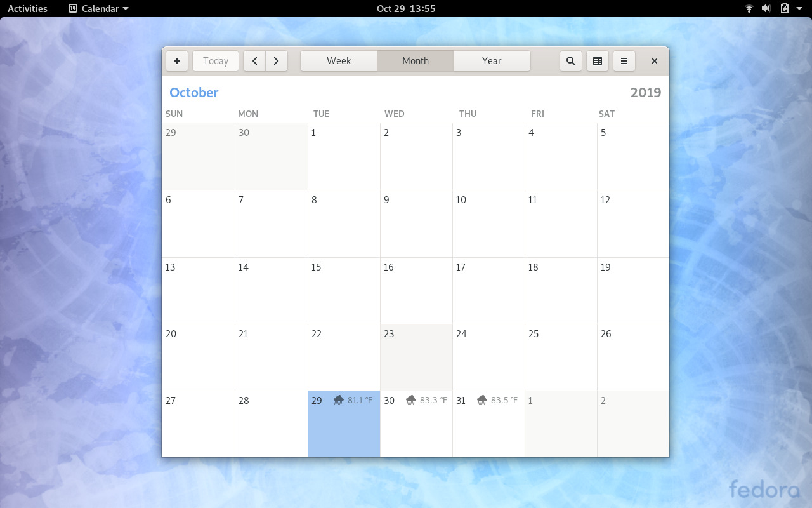
Task: Select October 15 in the calendar grid
Action: [344, 290]
